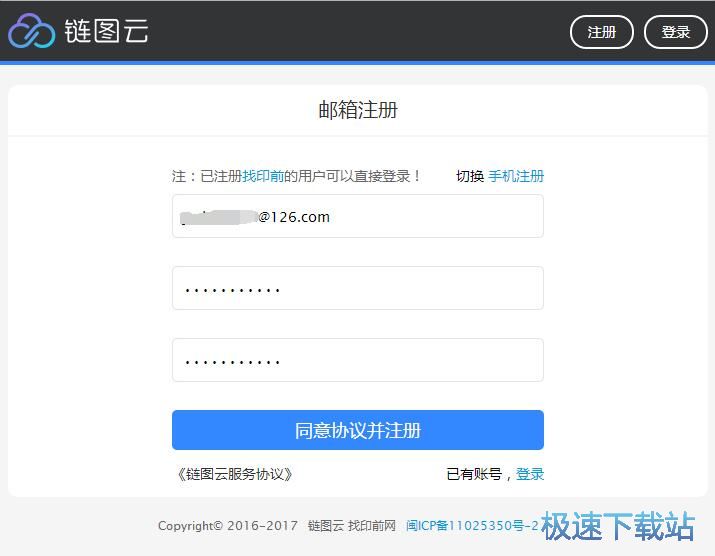This screenshot has height=556, width=715.
Task: Open the 《链图云服务协议》 agreement link
Action: pos(234,474)
